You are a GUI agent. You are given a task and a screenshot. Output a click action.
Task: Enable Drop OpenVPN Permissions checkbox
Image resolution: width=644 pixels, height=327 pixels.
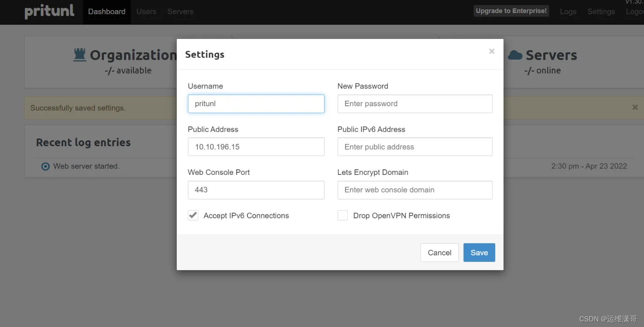coord(343,215)
